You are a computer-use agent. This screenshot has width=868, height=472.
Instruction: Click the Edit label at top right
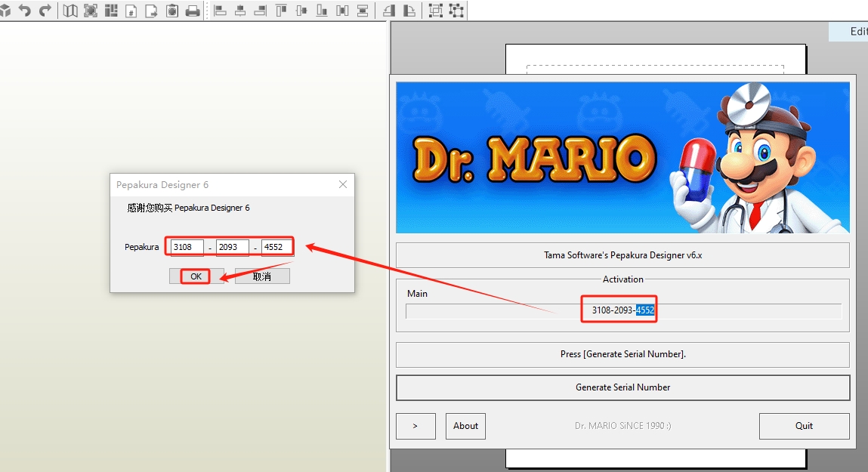tap(859, 32)
